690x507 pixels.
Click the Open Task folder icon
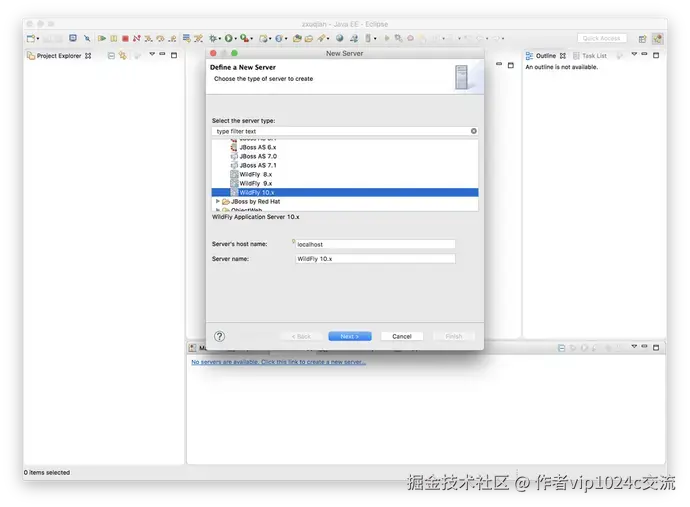pyautogui.click(x=309, y=38)
